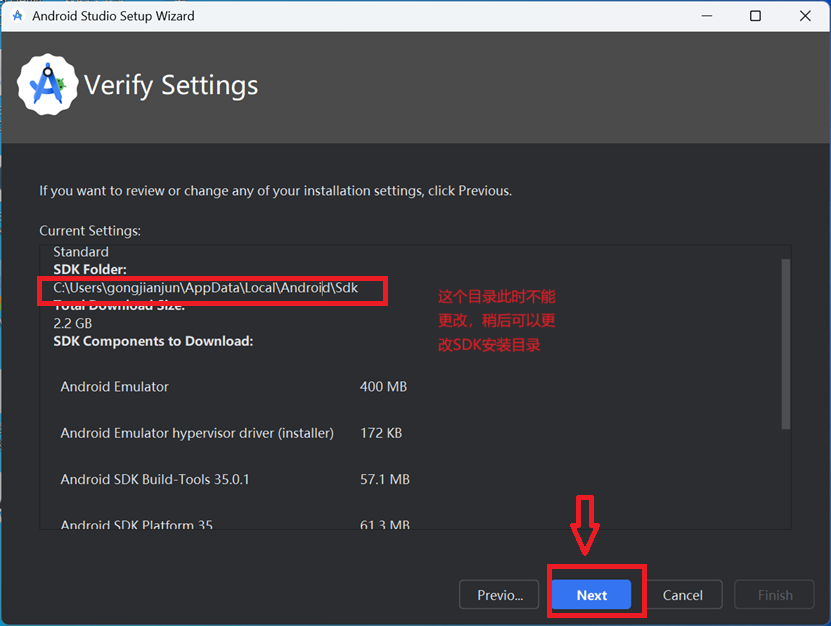Click the 'Android Studio Setup Wizard' window title
Screen dimensions: 831x626
click(113, 16)
